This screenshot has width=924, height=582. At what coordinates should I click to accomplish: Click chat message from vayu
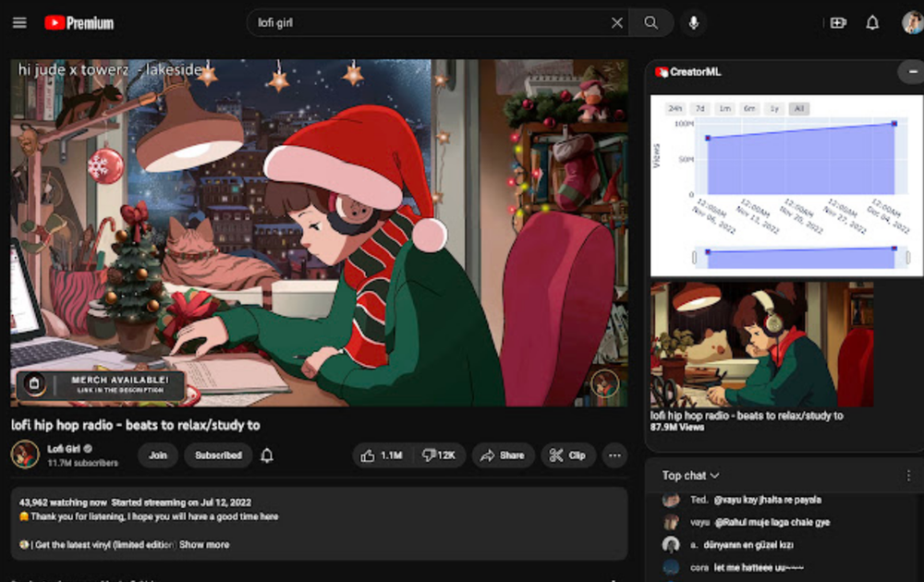(760, 523)
